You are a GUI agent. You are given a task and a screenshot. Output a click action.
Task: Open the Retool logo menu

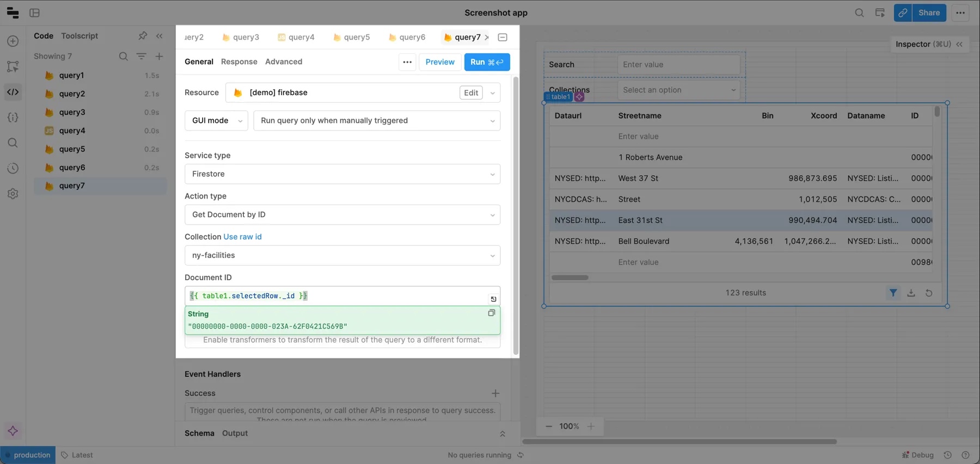coord(13,13)
